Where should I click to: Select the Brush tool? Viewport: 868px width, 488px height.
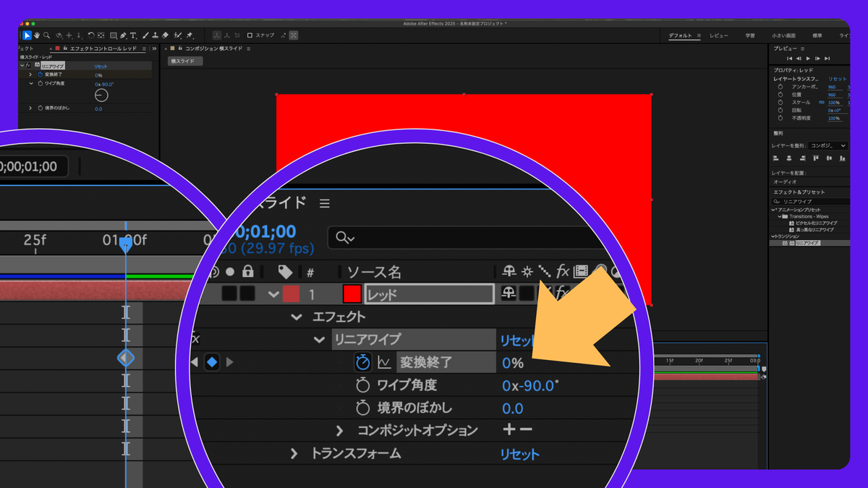tap(145, 35)
